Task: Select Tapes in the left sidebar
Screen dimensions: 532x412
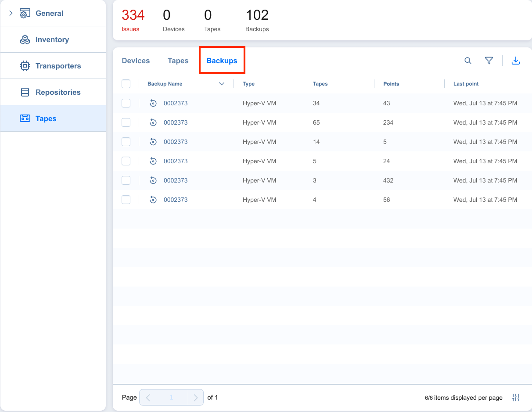Action: (53, 118)
